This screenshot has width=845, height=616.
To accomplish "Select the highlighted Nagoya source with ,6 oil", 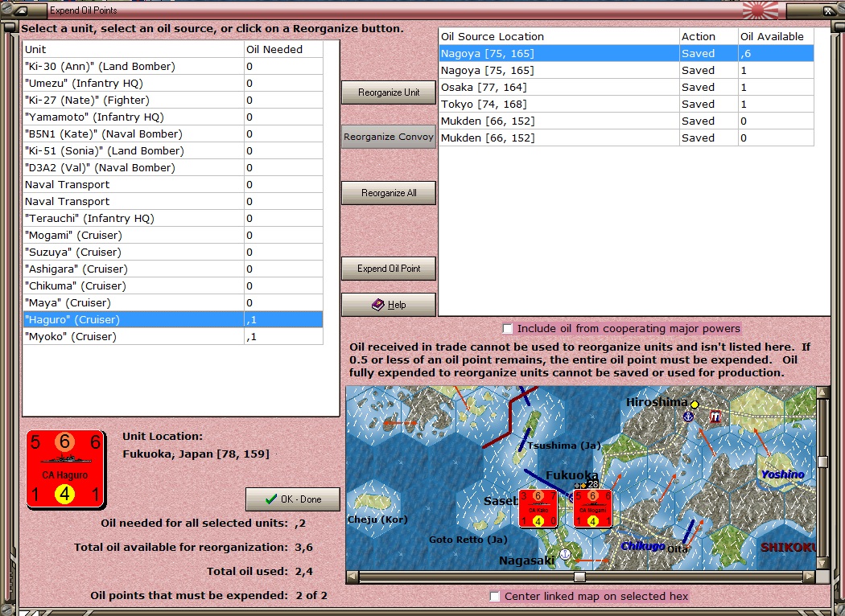I will (626, 53).
